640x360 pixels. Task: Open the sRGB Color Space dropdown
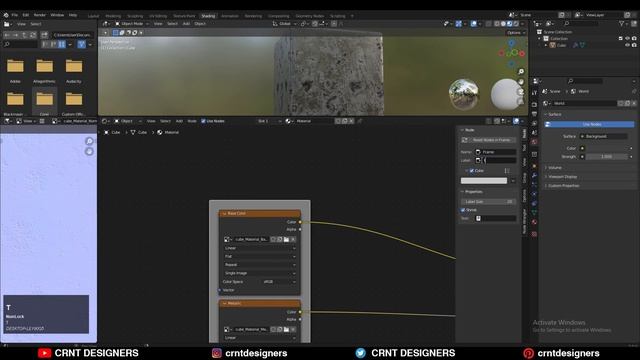(x=278, y=282)
